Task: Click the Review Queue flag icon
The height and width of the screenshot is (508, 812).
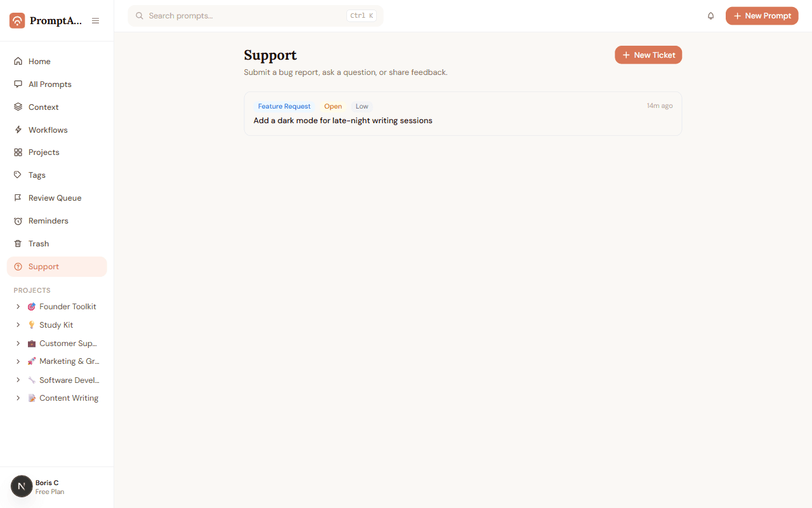Action: tap(18, 198)
